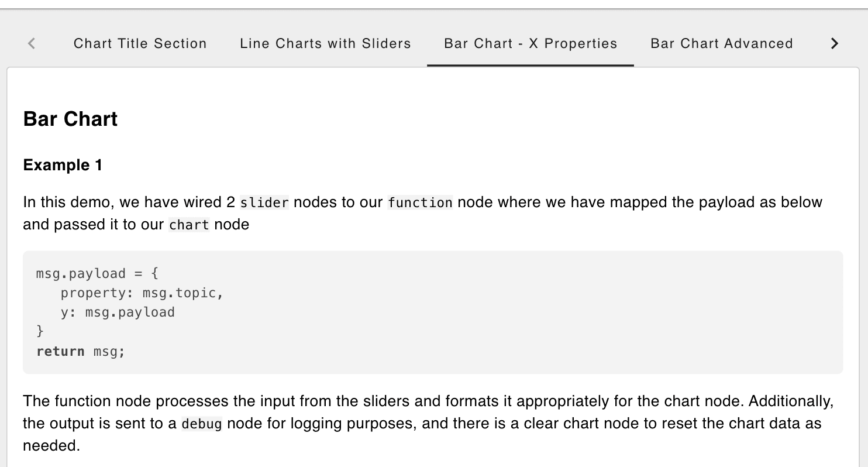Go to the Bar Chart Advanced tab
The width and height of the screenshot is (868, 467).
[x=721, y=44]
